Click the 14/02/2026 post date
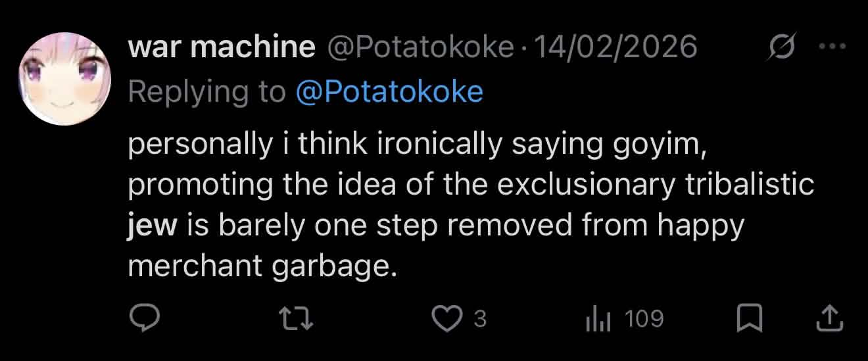868x361 pixels. pos(615,47)
